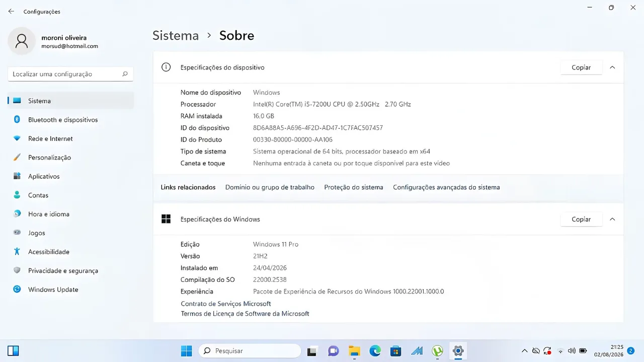Click Windows logo beside Especificações do Windows
Screen dimensions: 644x362
click(x=166, y=219)
